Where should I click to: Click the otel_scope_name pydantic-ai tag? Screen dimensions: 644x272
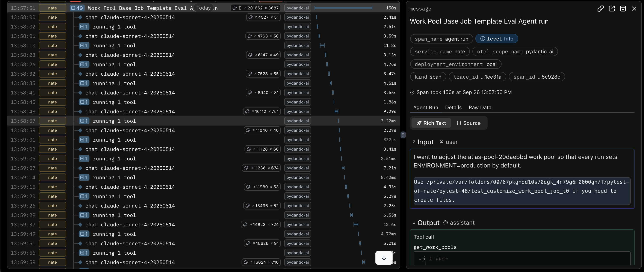[515, 51]
